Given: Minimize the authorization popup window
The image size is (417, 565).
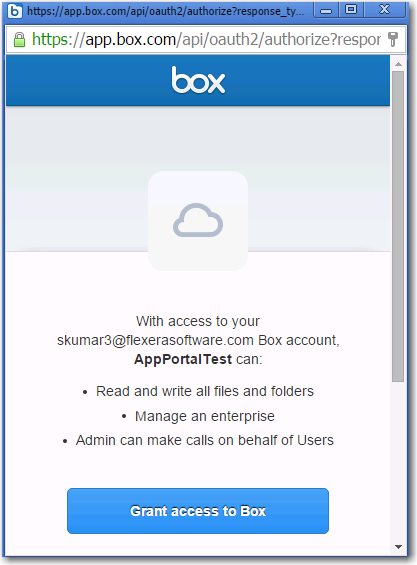Looking at the screenshot, I should point(326,10).
